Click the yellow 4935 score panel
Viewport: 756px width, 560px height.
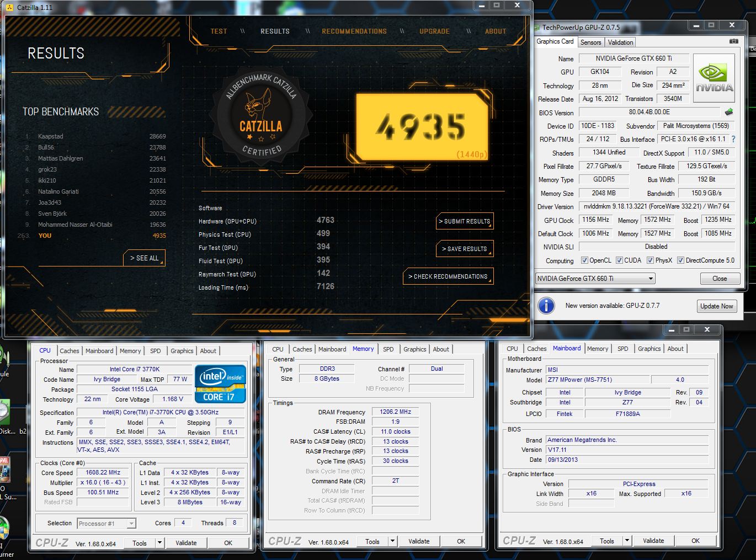point(422,127)
